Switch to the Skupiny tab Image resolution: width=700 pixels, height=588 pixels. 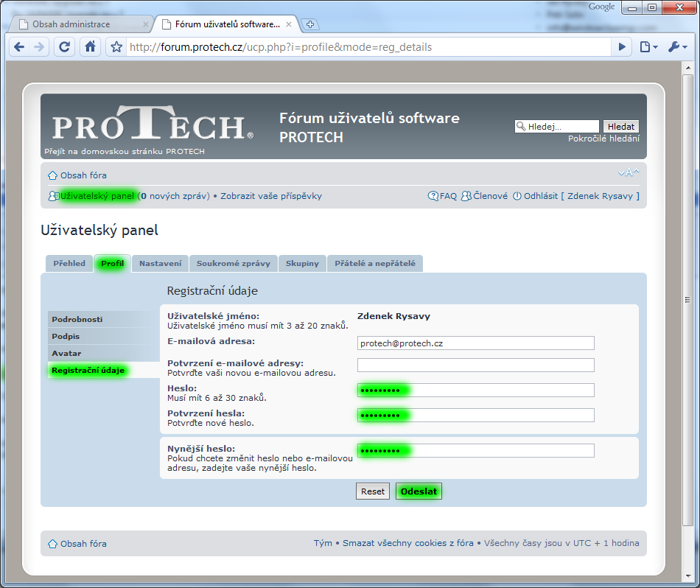click(x=302, y=263)
